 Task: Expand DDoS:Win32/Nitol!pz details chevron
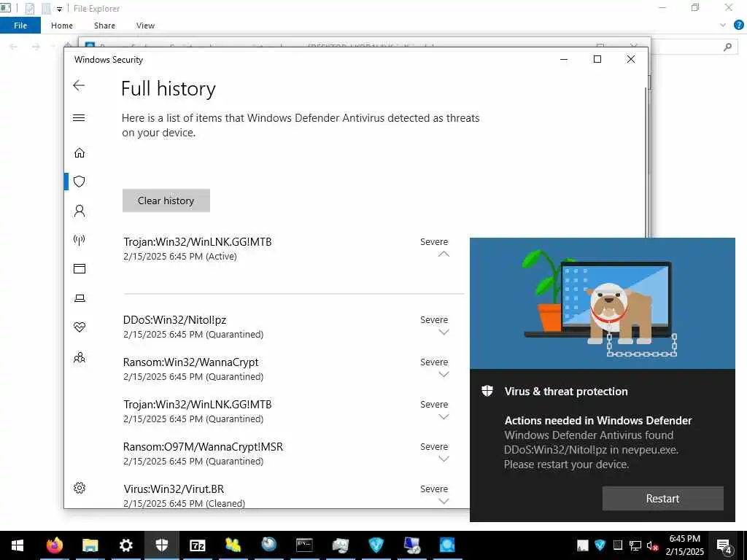[444, 332]
